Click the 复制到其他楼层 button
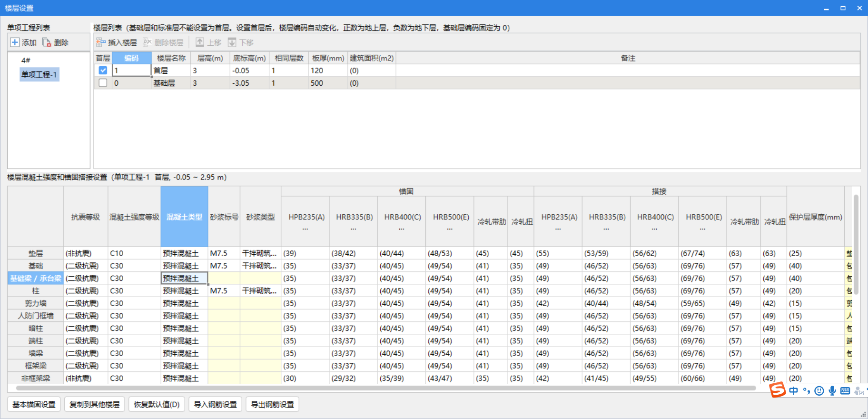The image size is (868, 419). pos(94,404)
